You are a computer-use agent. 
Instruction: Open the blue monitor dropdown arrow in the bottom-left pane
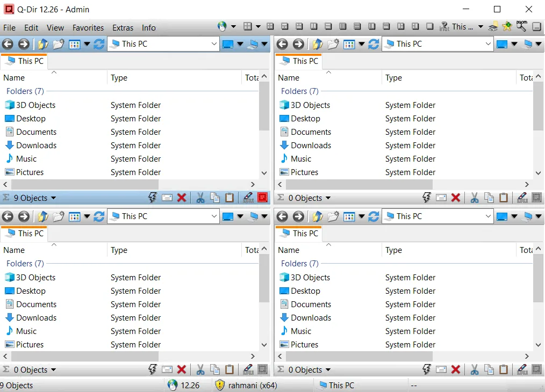point(240,216)
